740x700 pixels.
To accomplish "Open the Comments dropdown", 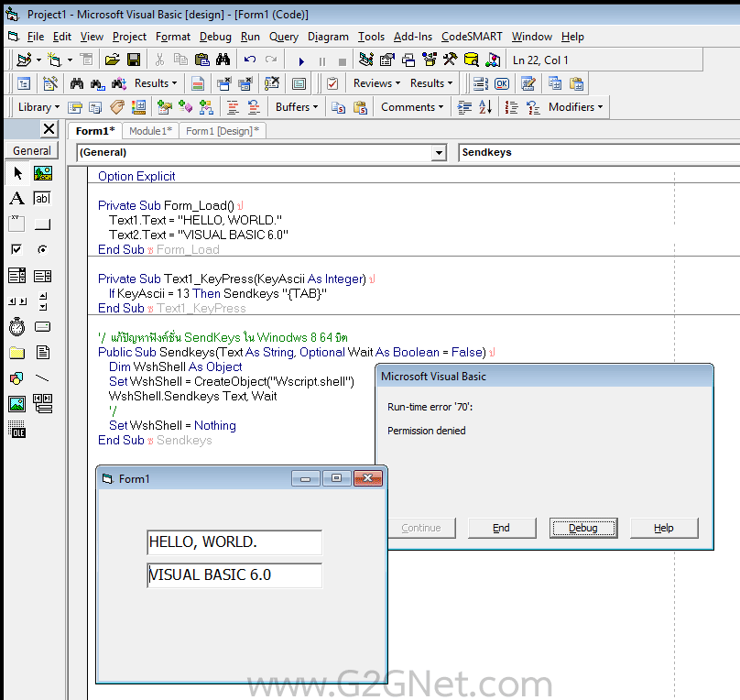I will pyautogui.click(x=412, y=107).
